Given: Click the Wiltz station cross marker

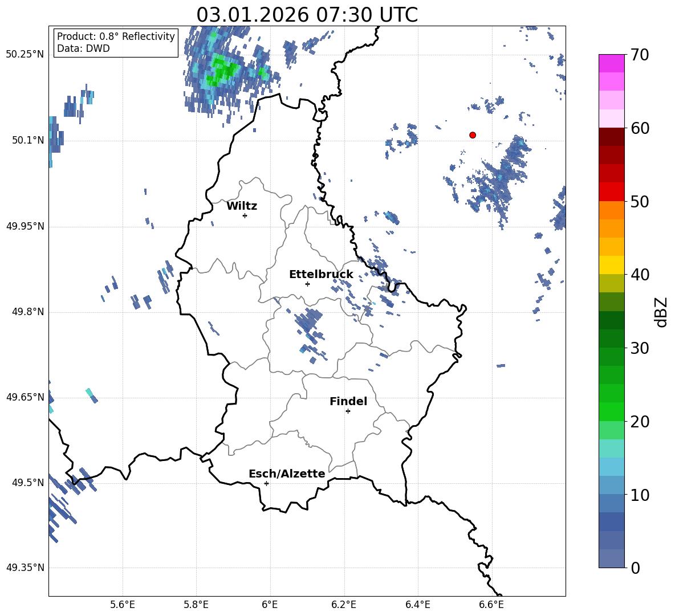Looking at the screenshot, I should pyautogui.click(x=245, y=215).
